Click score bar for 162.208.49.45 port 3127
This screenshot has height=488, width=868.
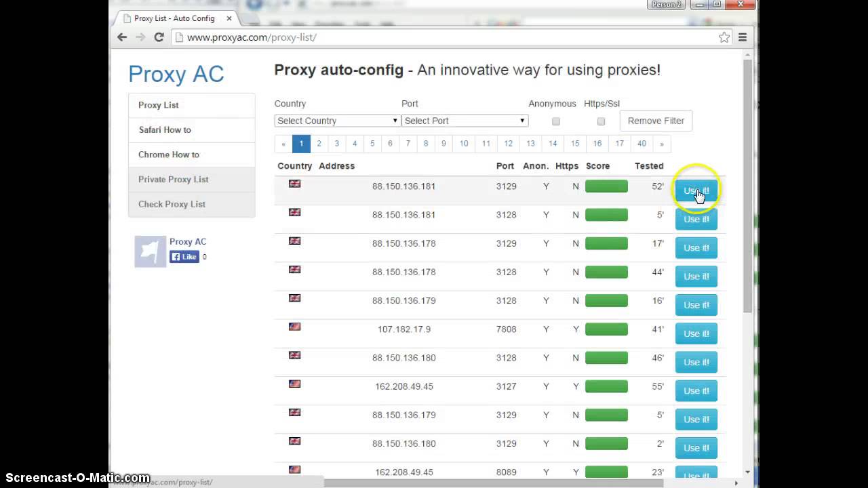(x=606, y=386)
